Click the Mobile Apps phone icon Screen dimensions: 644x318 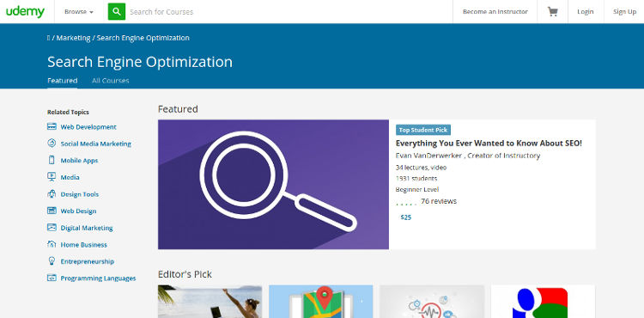pos(52,160)
